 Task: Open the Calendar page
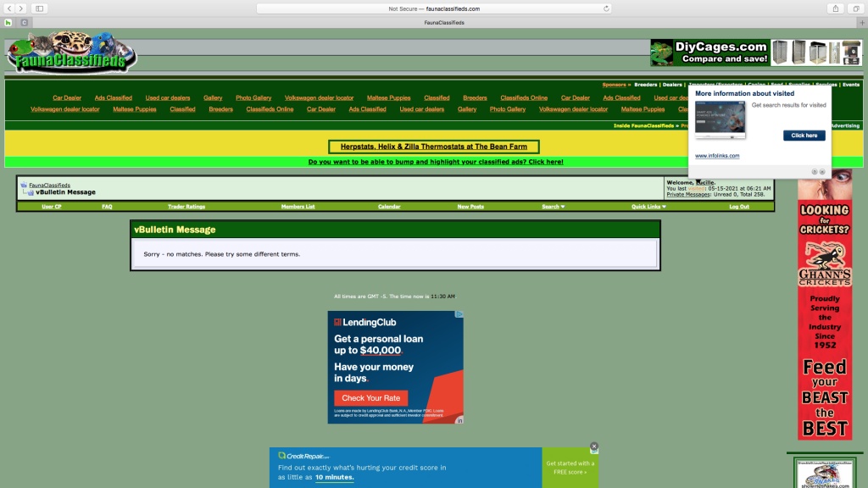(x=389, y=207)
